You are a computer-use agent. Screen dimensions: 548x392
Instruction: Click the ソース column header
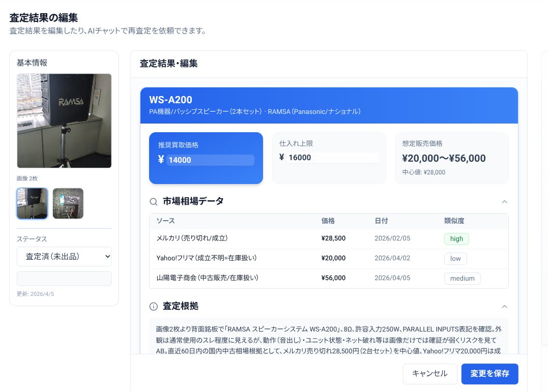pyautogui.click(x=165, y=221)
